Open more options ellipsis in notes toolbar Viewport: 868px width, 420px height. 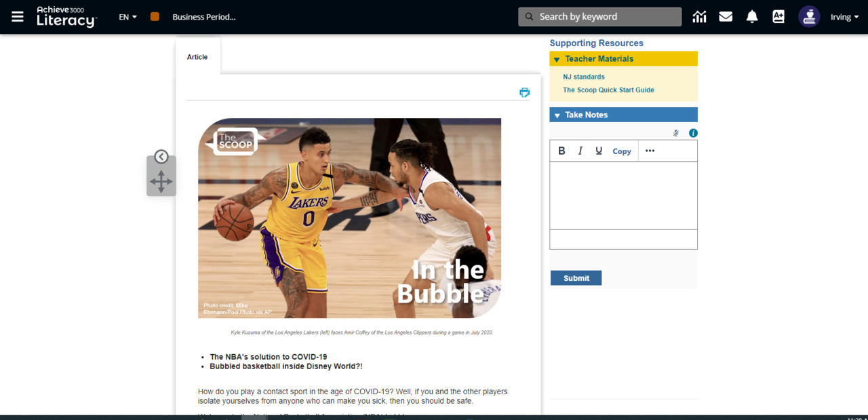[x=650, y=151]
